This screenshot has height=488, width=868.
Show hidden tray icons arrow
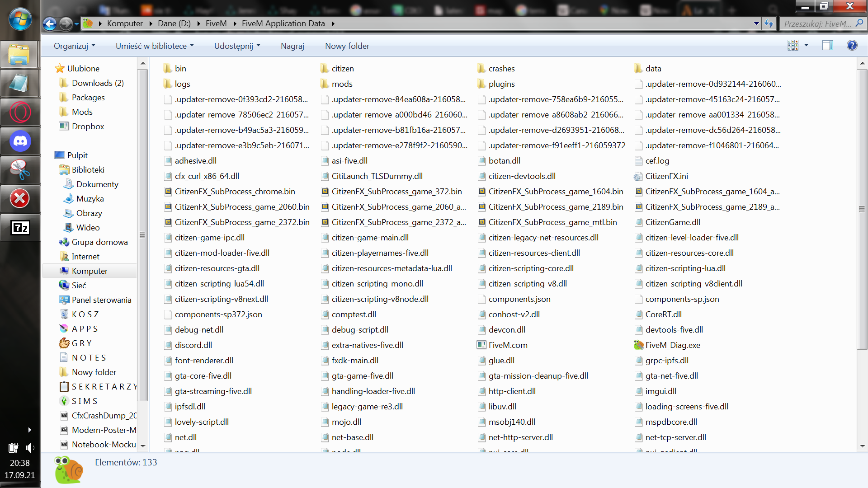[29, 430]
